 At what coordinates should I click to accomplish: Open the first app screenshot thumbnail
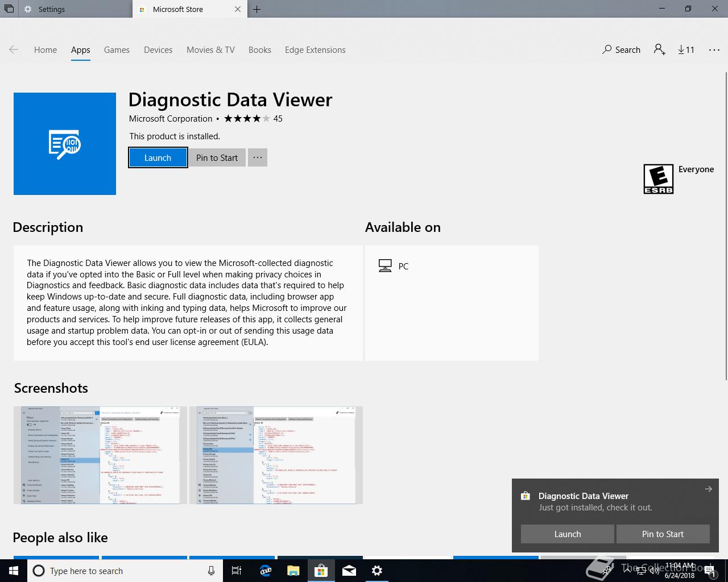[x=100, y=455]
